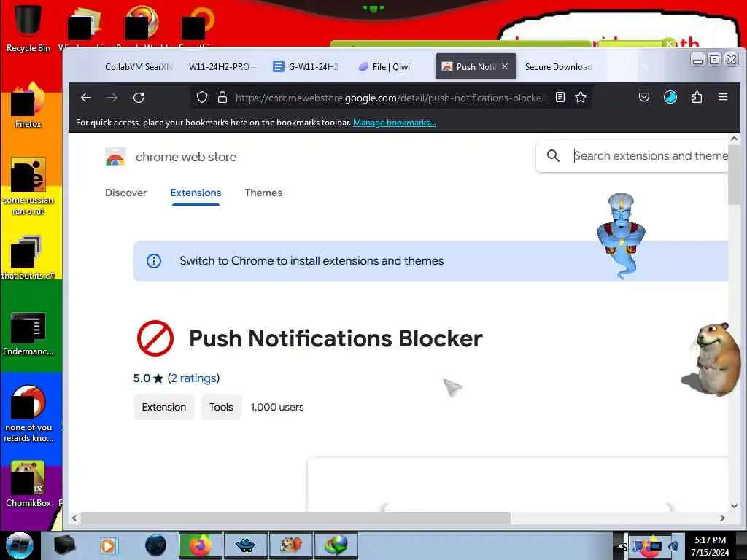Click the URL address bar

[391, 98]
